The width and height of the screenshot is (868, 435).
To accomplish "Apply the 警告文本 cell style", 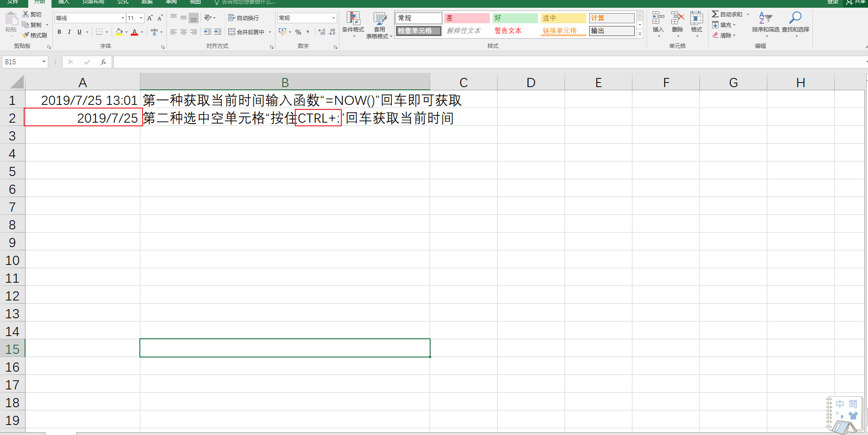I will click(508, 31).
